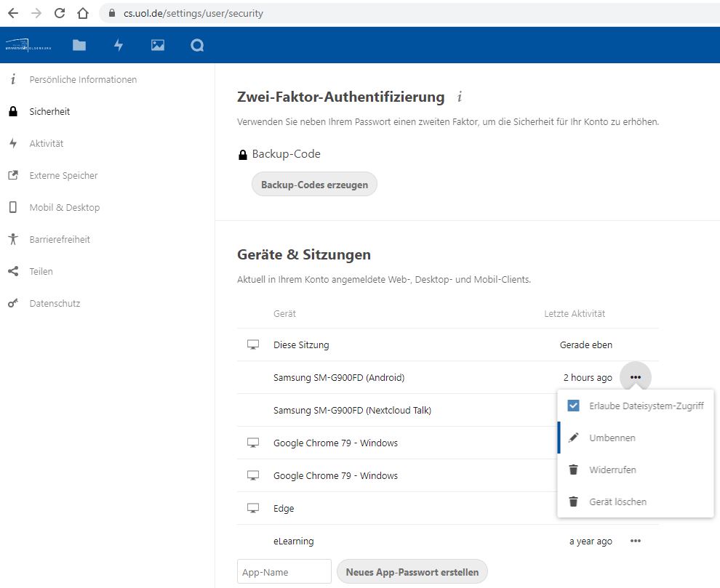Select Umbennen from the device menu
Image resolution: width=720 pixels, height=588 pixels.
(612, 438)
